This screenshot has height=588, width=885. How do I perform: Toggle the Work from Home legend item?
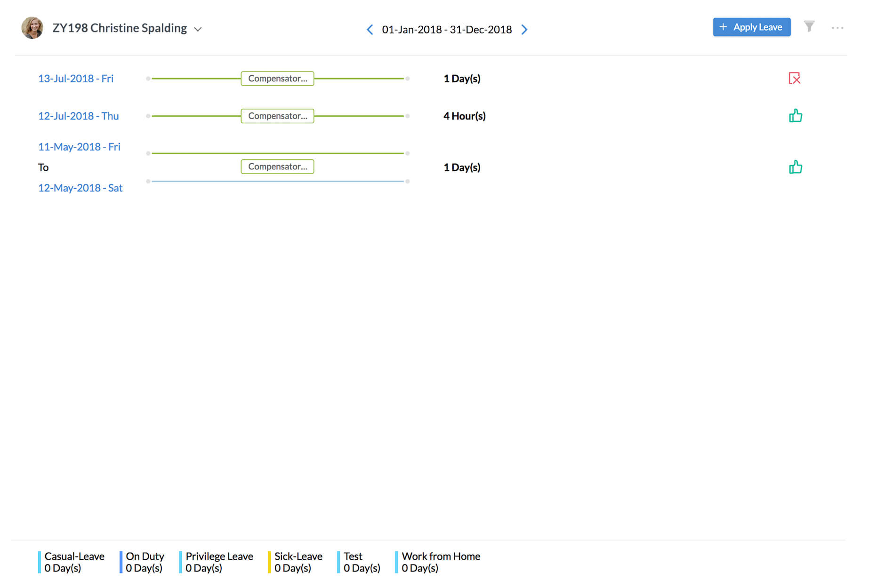click(441, 562)
